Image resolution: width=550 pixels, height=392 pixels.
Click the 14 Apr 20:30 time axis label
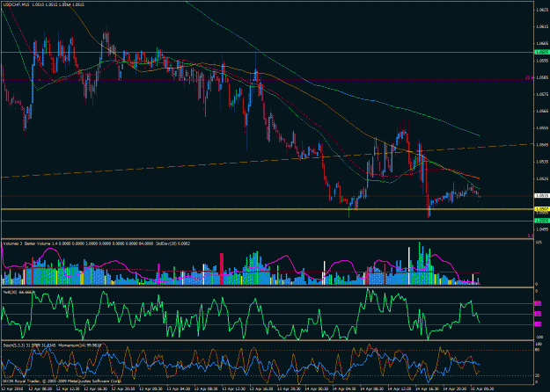point(455,388)
